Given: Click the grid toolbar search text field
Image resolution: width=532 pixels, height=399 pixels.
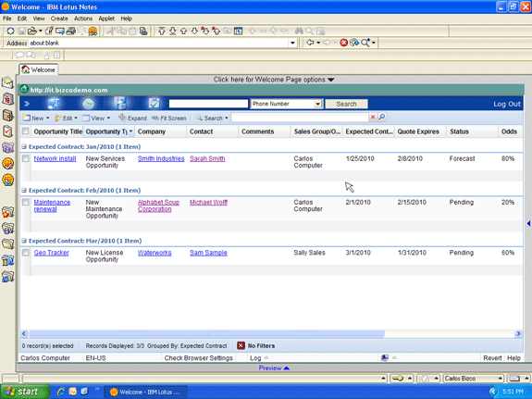Looking at the screenshot, I should pos(300,118).
